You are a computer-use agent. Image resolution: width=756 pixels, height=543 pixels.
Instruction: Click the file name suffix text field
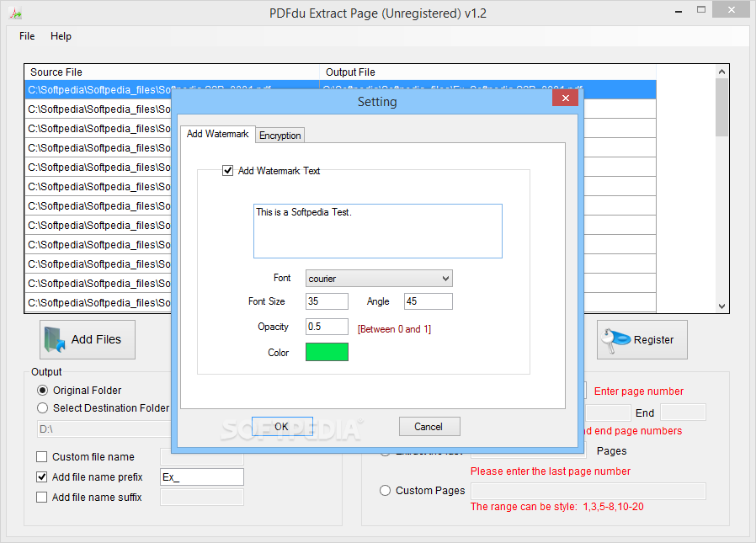[202, 498]
